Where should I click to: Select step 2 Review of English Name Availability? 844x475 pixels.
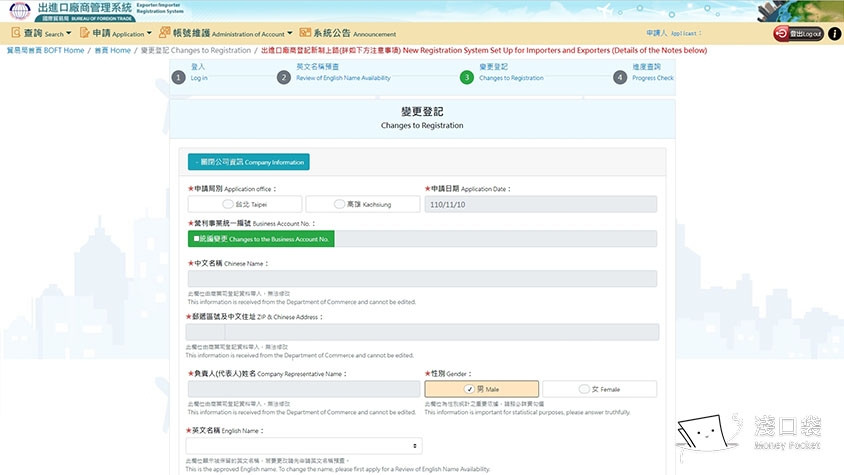point(334,72)
